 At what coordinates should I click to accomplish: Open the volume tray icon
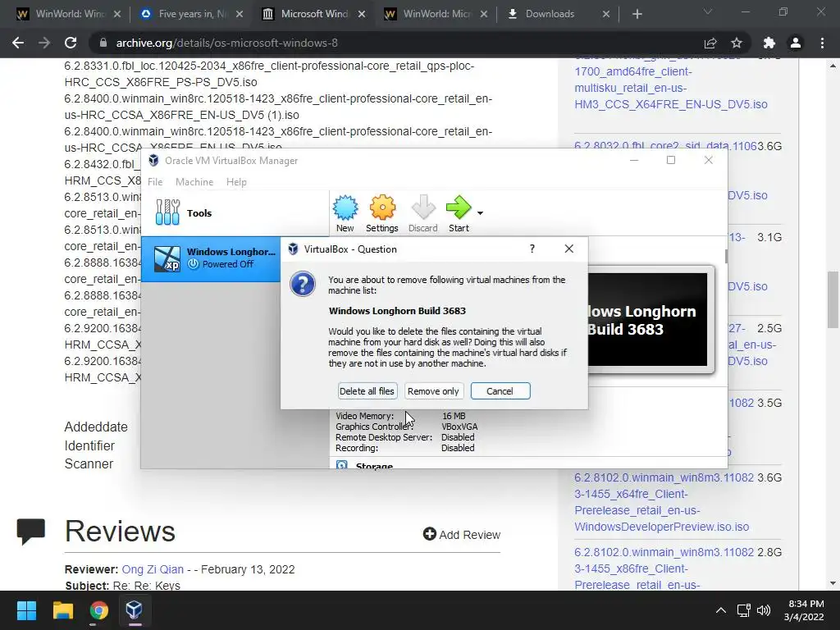[764, 610]
